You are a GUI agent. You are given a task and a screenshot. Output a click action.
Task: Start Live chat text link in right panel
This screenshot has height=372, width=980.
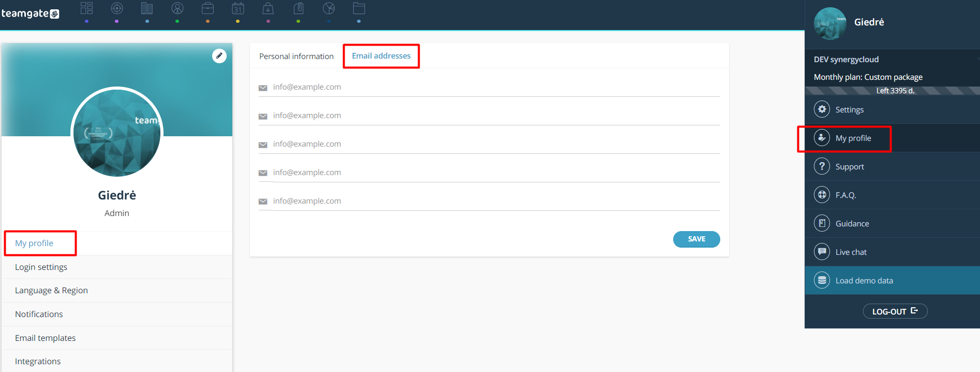point(851,252)
